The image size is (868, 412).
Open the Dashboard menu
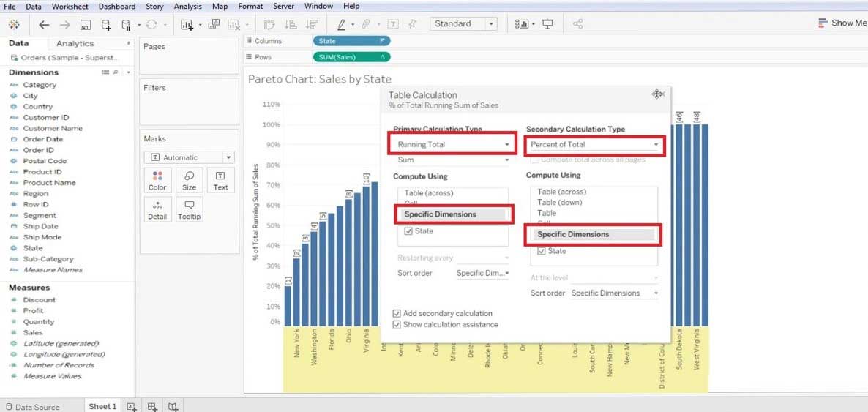point(117,6)
